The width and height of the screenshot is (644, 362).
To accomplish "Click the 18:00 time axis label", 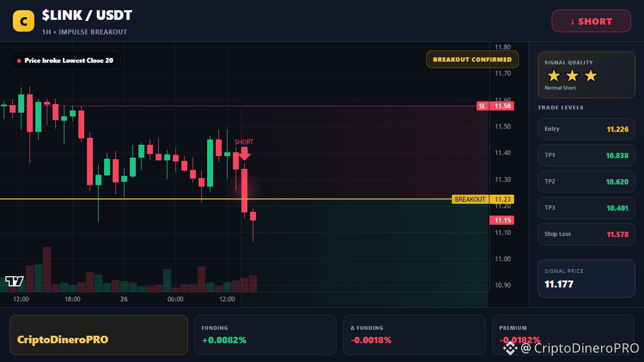I will click(72, 299).
